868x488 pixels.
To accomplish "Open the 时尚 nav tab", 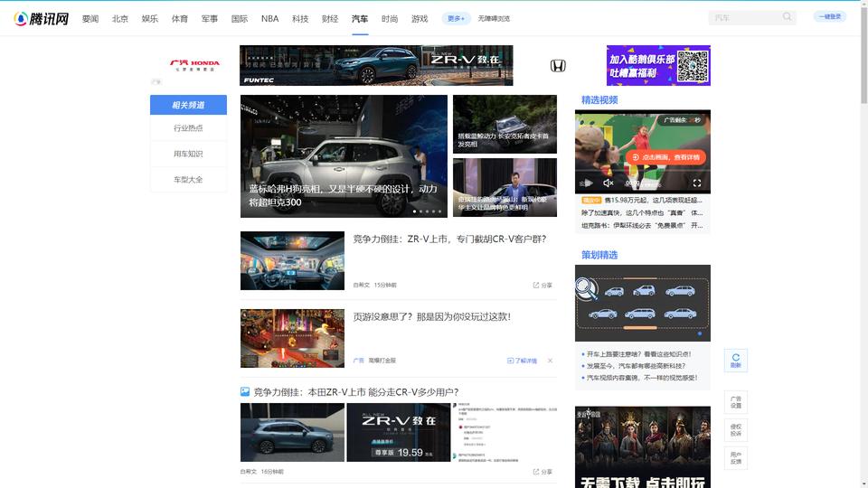I will click(390, 18).
